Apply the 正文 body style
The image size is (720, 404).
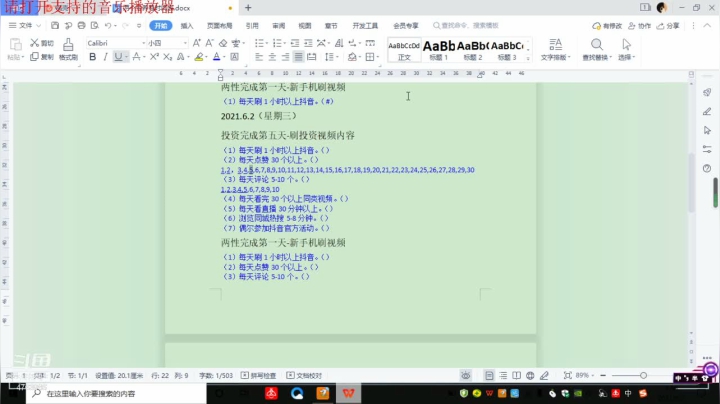[404, 50]
